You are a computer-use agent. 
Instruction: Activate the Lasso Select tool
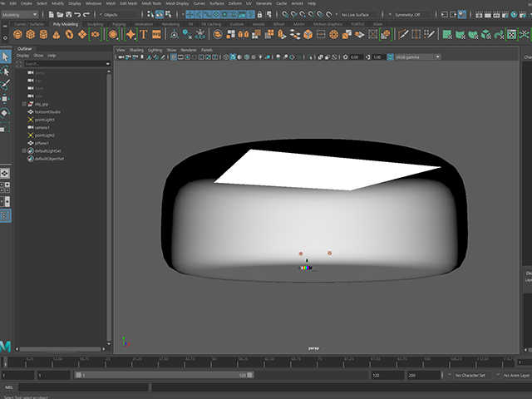[5, 71]
